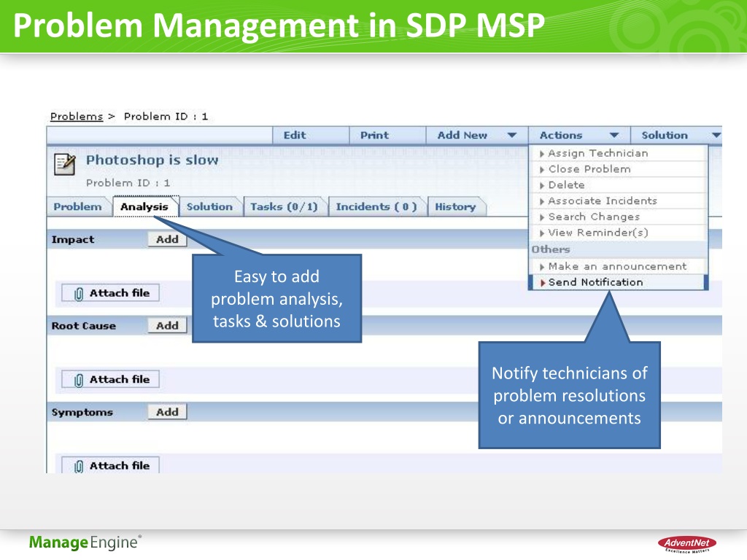Click the Problems breadcrumb link
The image size is (747, 560).
76,116
